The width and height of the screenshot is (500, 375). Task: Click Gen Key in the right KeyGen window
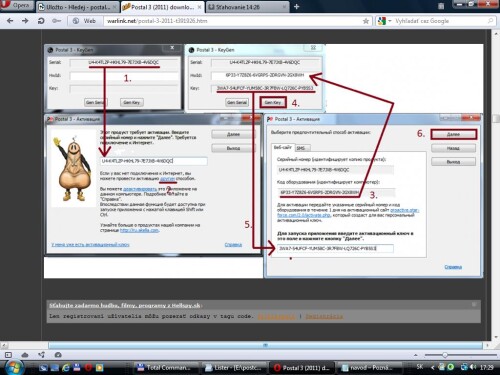[273, 102]
